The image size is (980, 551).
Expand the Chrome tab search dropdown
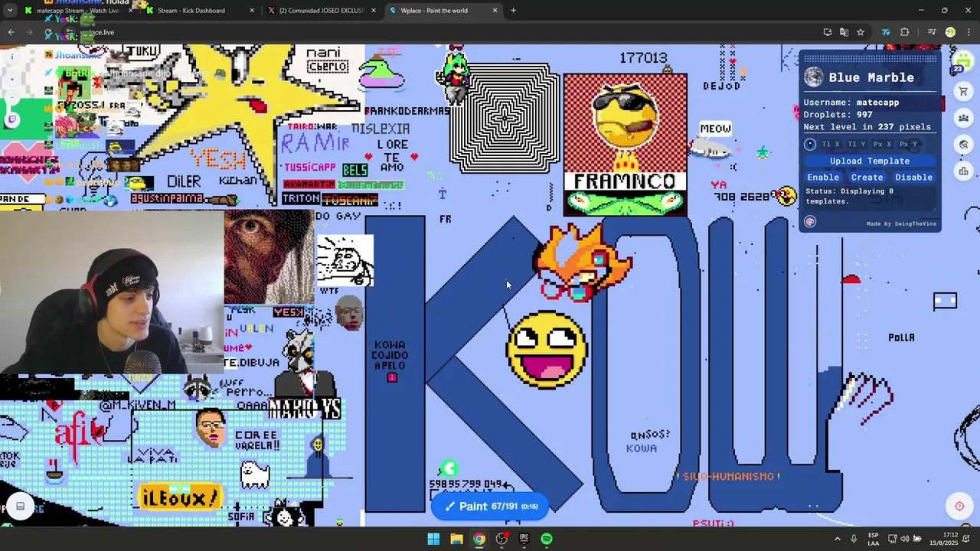tap(10, 11)
